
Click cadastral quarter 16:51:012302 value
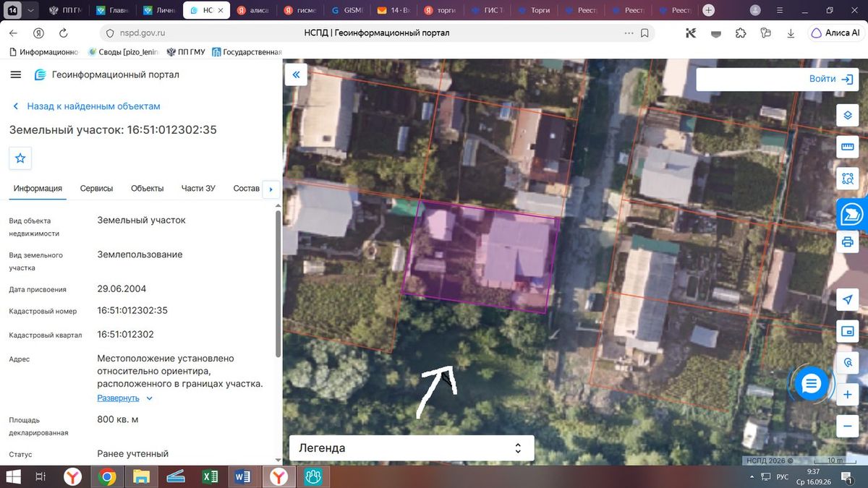[125, 334]
